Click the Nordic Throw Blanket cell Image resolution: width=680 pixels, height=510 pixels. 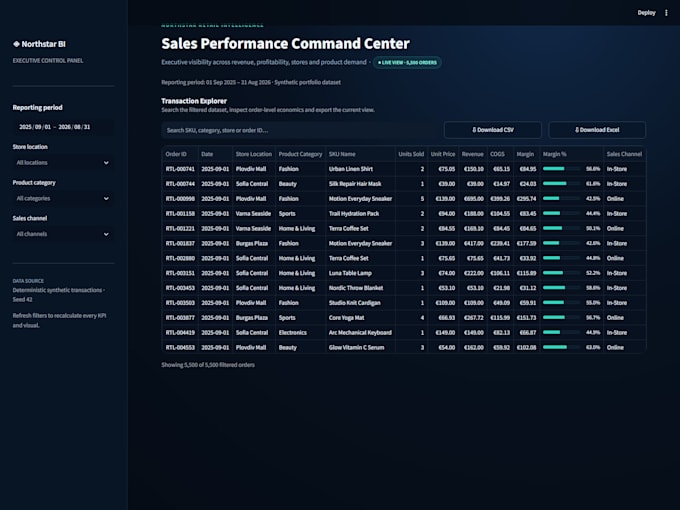[x=360, y=288]
